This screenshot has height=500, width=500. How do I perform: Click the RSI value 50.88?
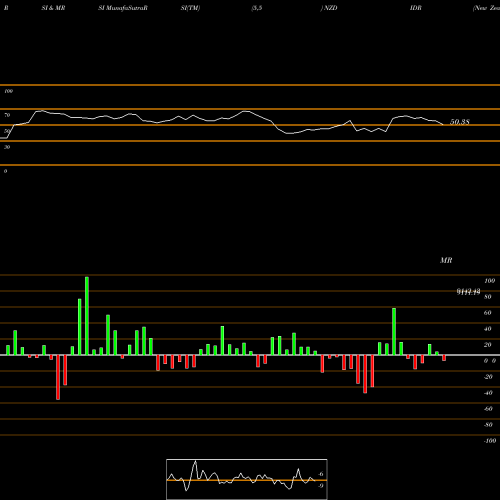coord(460,122)
